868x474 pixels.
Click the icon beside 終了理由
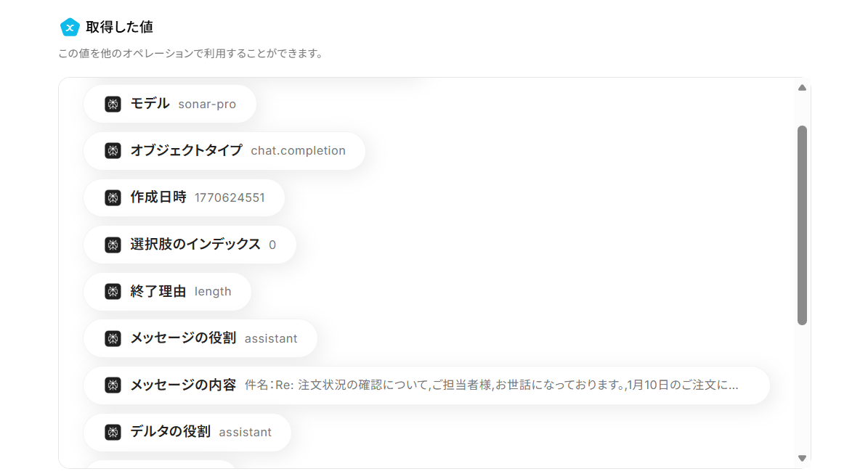point(113,292)
